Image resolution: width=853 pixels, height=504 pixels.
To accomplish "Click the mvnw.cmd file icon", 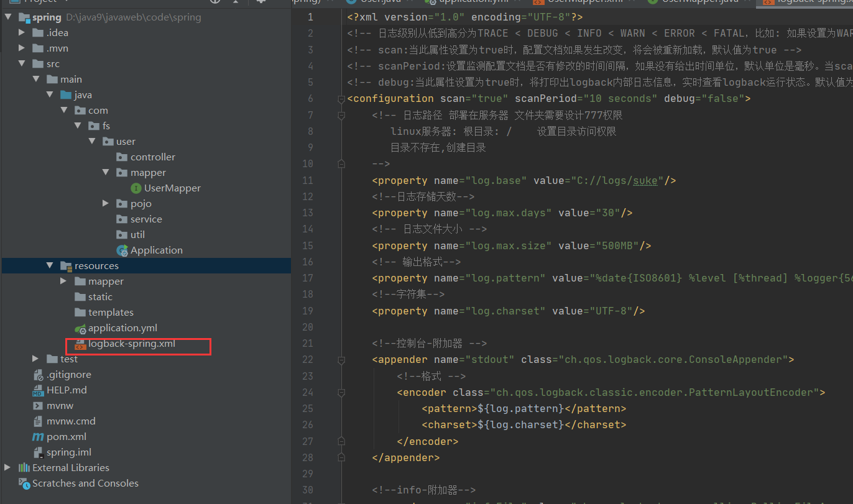I will pos(38,421).
